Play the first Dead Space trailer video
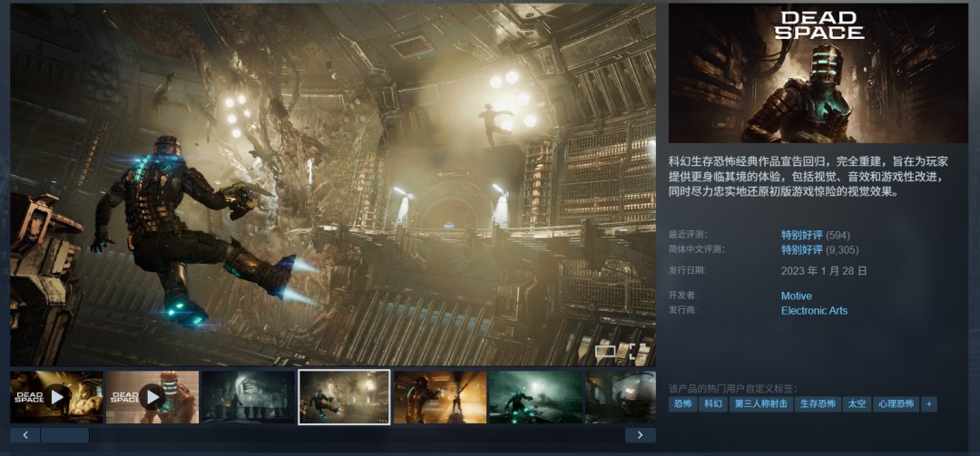The height and width of the screenshot is (456, 980). tap(56, 396)
